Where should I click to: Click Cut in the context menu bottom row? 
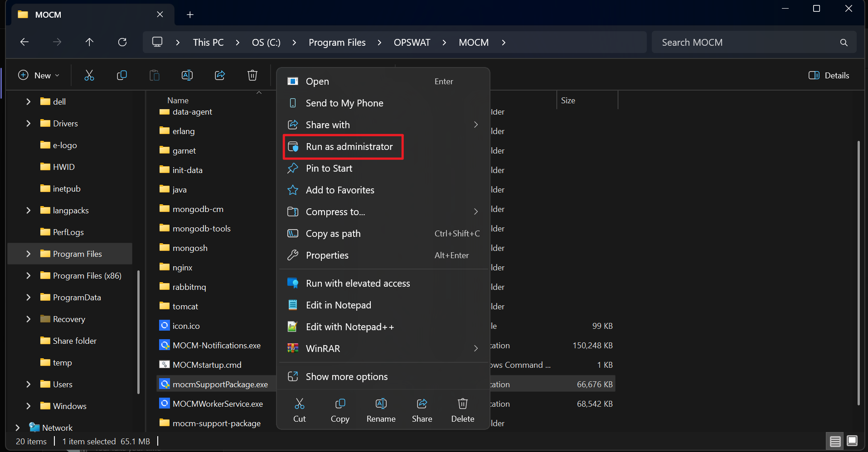300,410
